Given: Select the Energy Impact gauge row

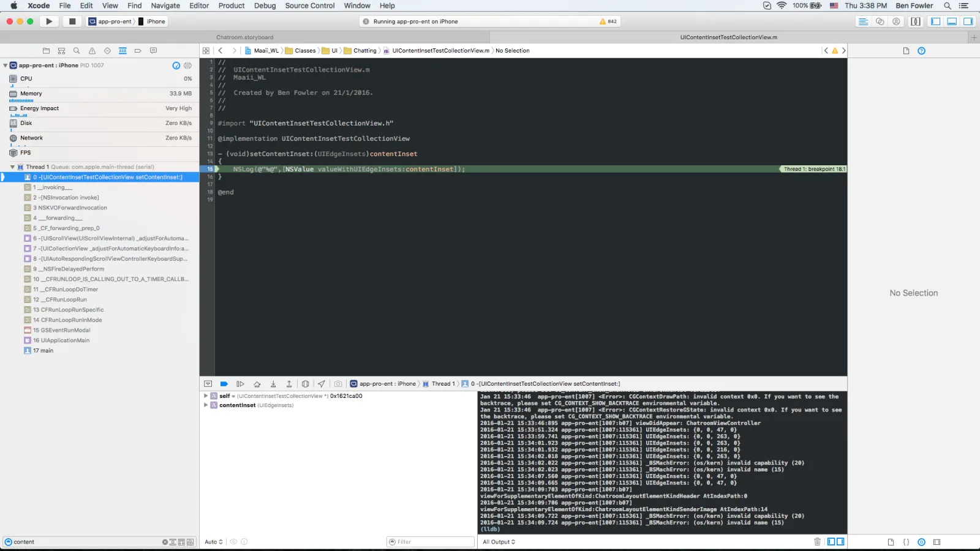Looking at the screenshot, I should [100, 109].
